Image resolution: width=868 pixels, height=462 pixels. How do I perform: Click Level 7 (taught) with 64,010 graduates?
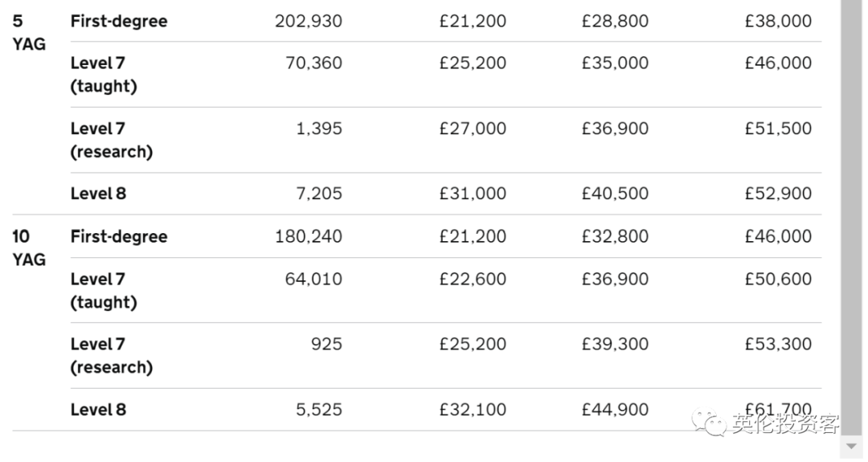click(x=104, y=290)
